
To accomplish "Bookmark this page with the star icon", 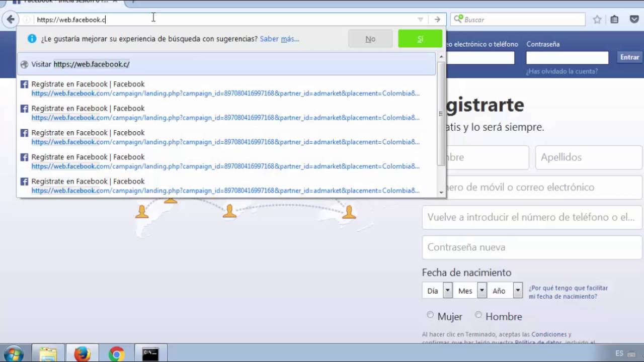I will pyautogui.click(x=597, y=20).
